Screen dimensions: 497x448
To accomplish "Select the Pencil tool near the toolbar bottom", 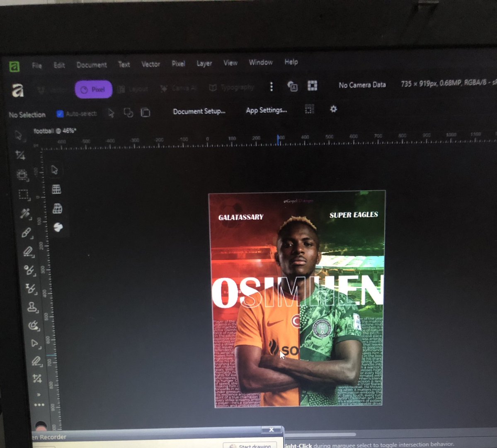I will point(36,360).
